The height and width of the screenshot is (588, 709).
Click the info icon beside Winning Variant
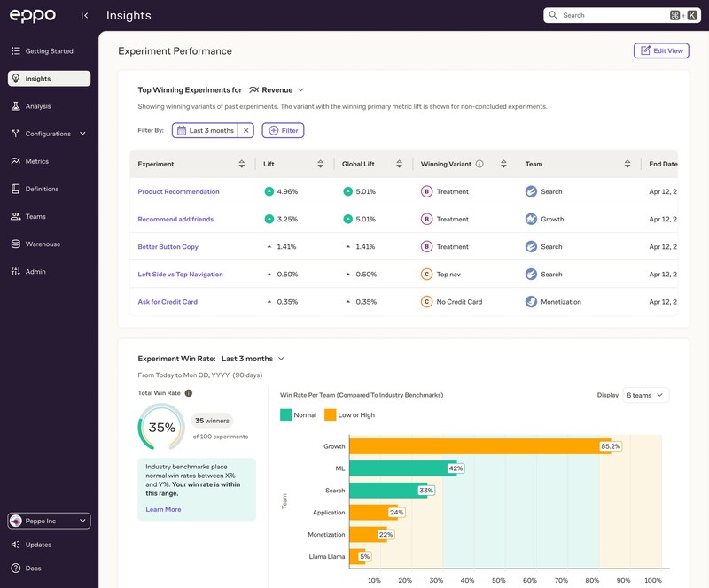tap(479, 164)
